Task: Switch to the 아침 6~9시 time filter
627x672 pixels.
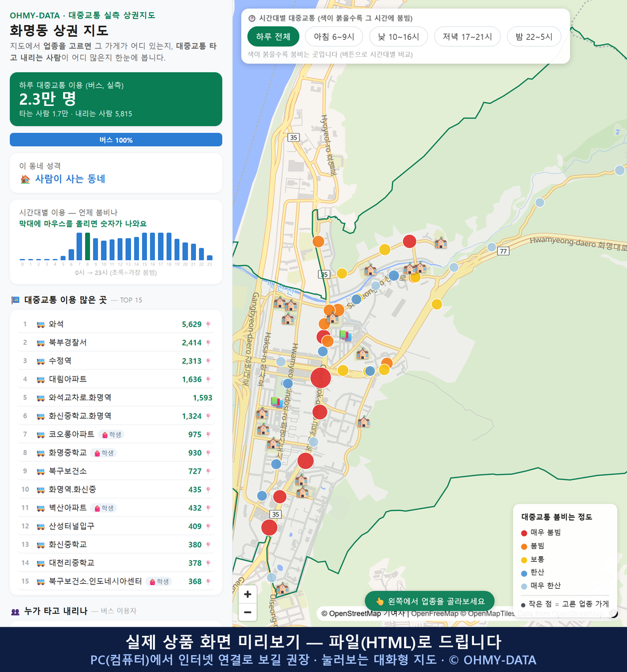Action: pyautogui.click(x=334, y=37)
